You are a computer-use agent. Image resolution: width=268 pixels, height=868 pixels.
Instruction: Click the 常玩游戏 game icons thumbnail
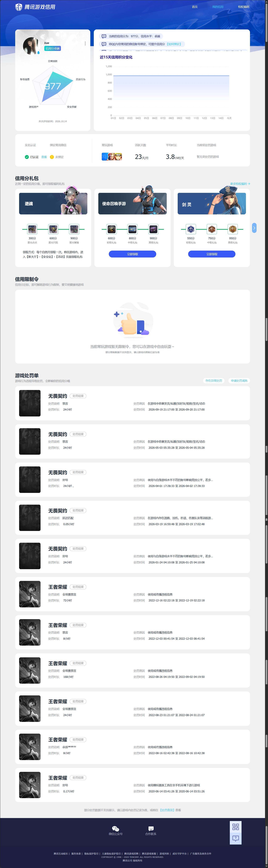[x=112, y=157]
